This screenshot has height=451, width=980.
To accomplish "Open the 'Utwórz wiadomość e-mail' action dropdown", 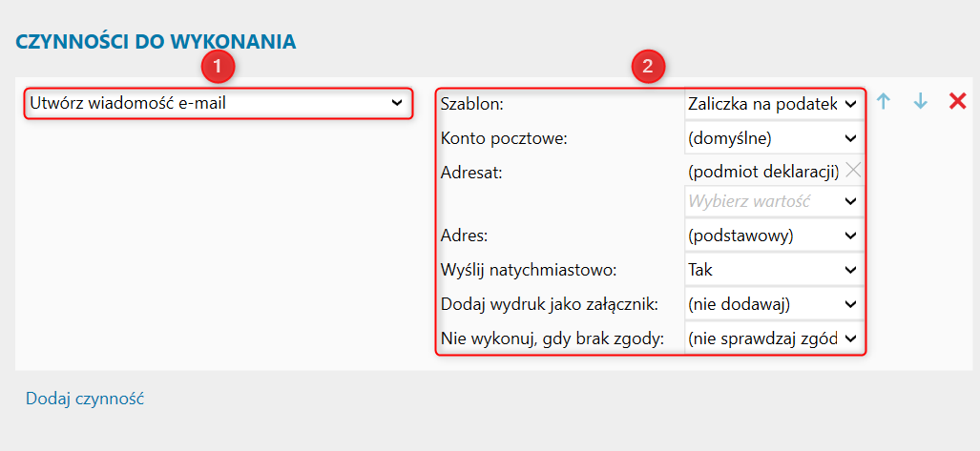I will [x=219, y=103].
